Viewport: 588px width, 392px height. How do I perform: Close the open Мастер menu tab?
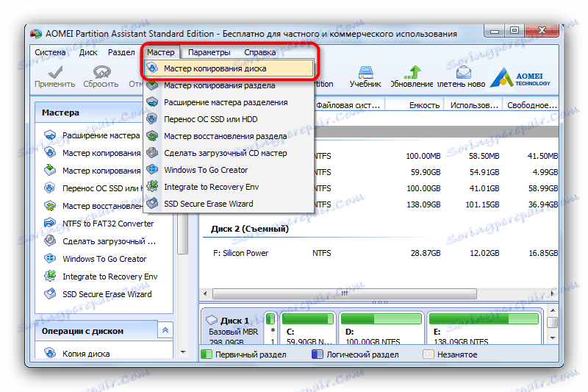click(x=160, y=52)
